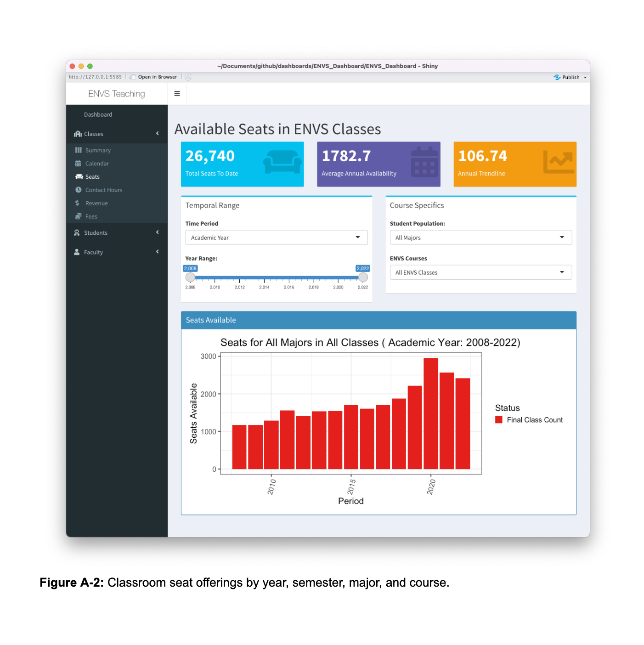Viewport: 644px width, 645px height.
Task: Click the Contact Hours clock icon
Action: tap(79, 190)
